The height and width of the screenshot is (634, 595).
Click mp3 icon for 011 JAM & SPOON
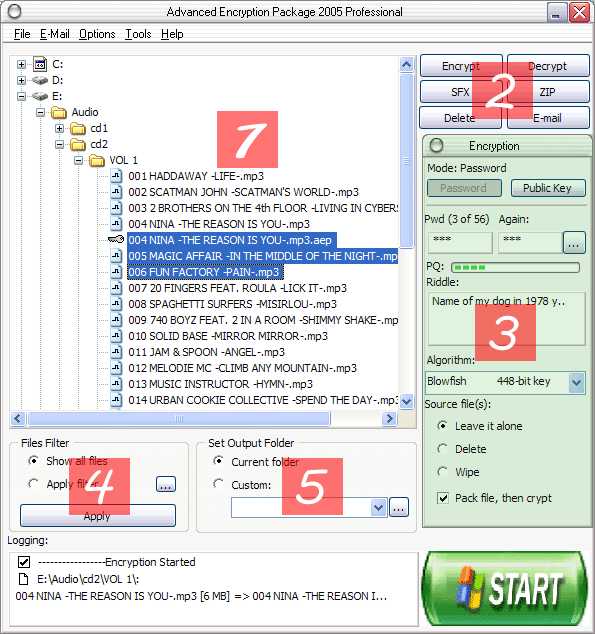point(116,352)
